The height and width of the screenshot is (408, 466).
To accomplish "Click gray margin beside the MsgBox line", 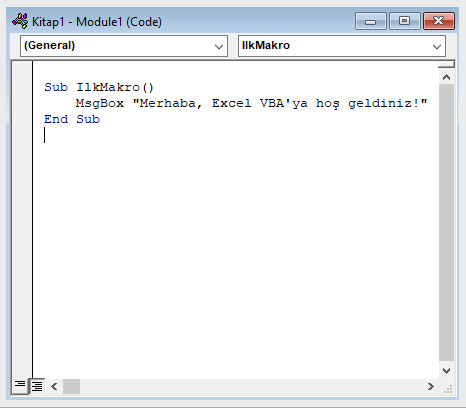I will click(x=22, y=103).
